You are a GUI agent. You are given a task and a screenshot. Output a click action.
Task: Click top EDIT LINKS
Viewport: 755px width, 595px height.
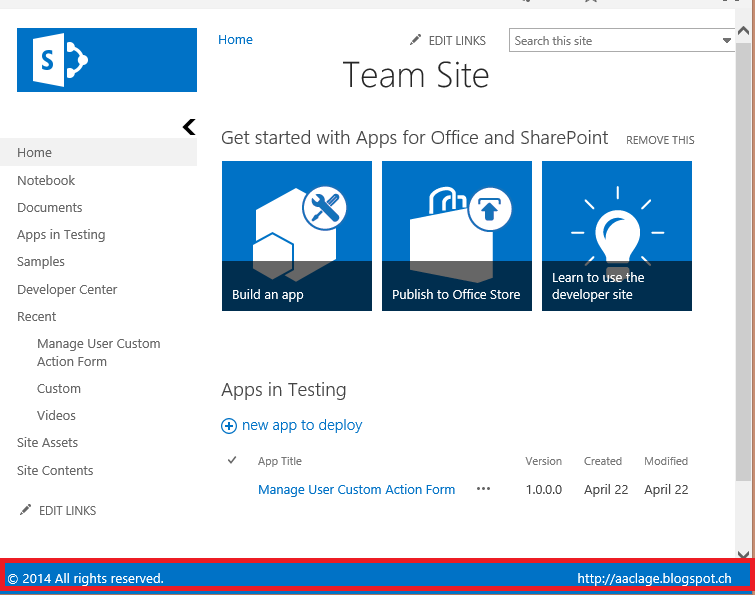click(457, 41)
